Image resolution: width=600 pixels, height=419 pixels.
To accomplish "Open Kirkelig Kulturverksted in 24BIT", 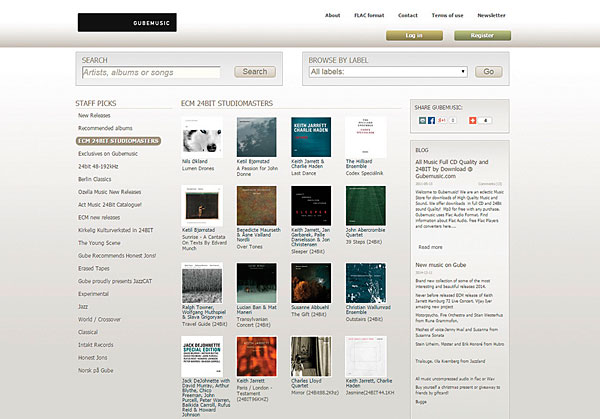I will (x=116, y=230).
